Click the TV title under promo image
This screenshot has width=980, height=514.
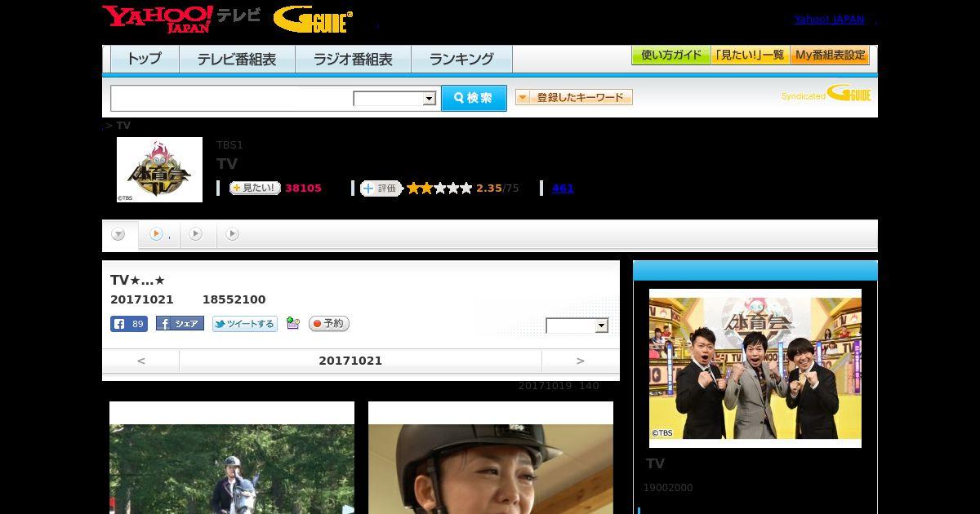pos(656,464)
